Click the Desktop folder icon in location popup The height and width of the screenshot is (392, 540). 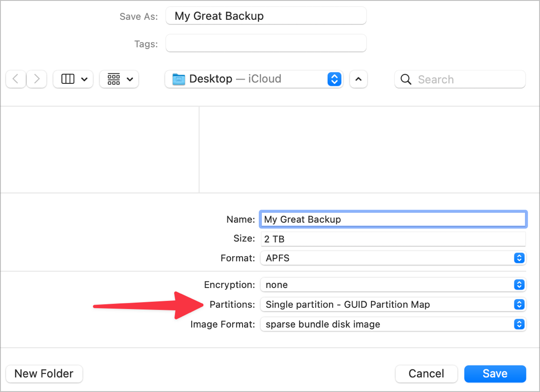179,79
